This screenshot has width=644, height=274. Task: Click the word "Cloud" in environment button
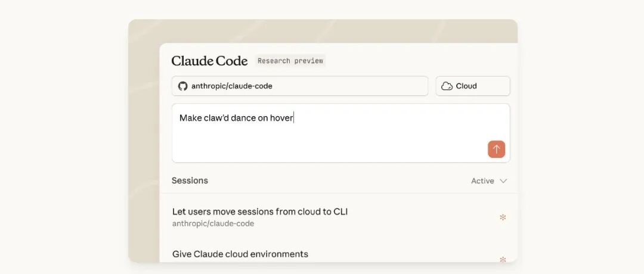click(466, 86)
